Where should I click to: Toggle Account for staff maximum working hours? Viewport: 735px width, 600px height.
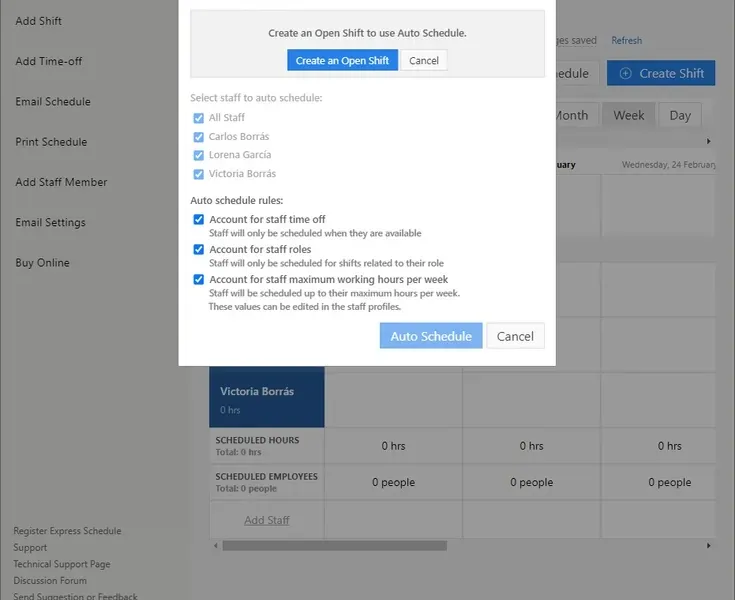click(199, 280)
